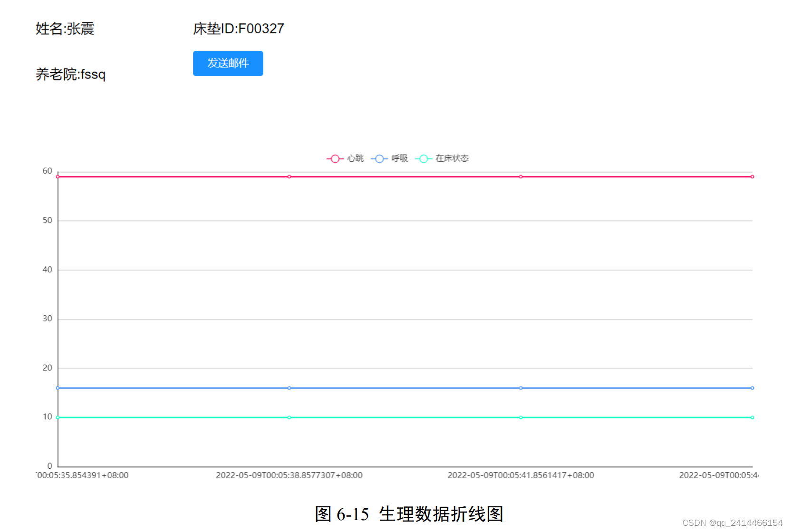Toggle the 呼吸 breathing series in legend
Image resolution: width=790 pixels, height=532 pixels.
(x=389, y=158)
